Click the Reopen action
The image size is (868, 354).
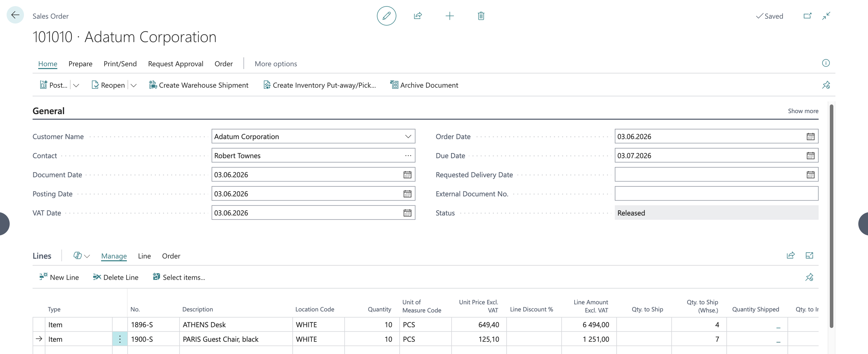coord(108,85)
